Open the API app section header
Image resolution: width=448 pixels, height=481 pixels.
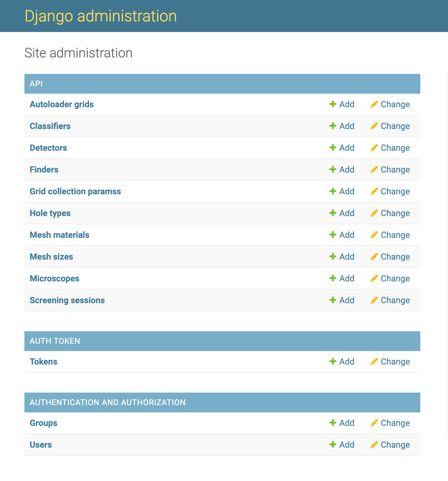tap(36, 84)
